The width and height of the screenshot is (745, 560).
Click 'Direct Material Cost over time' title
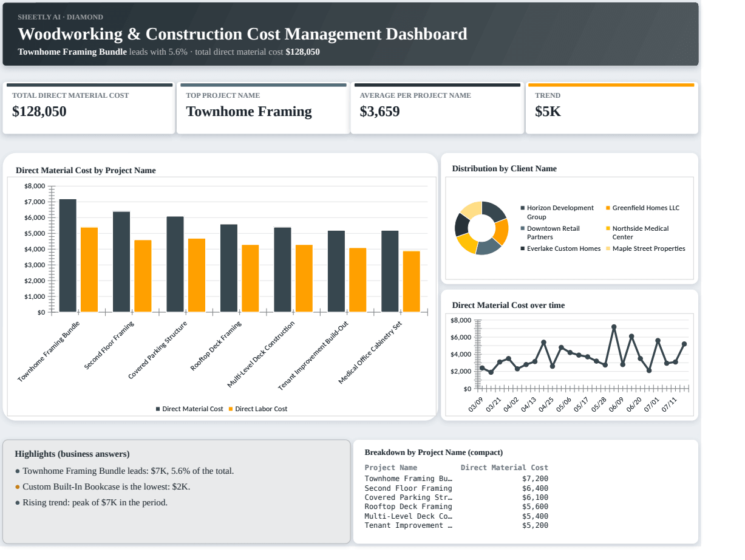508,306
